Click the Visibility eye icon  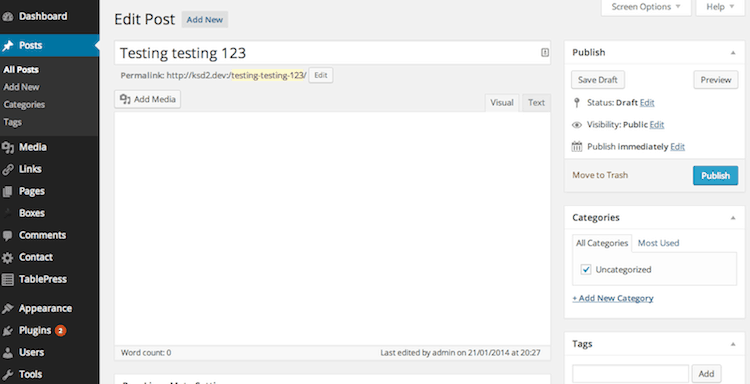[x=577, y=125]
